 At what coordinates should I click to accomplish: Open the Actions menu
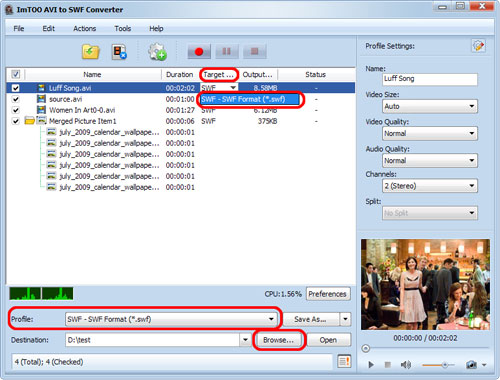(x=85, y=29)
